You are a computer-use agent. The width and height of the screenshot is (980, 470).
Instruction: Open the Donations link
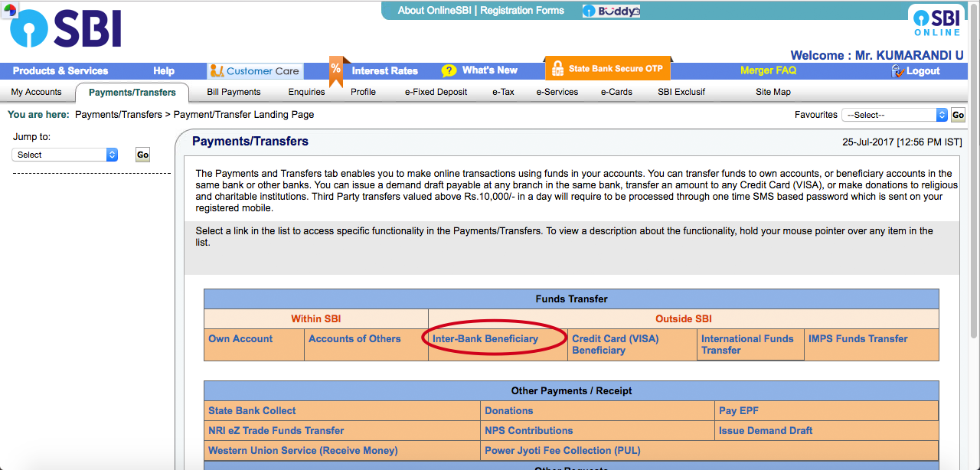click(508, 411)
